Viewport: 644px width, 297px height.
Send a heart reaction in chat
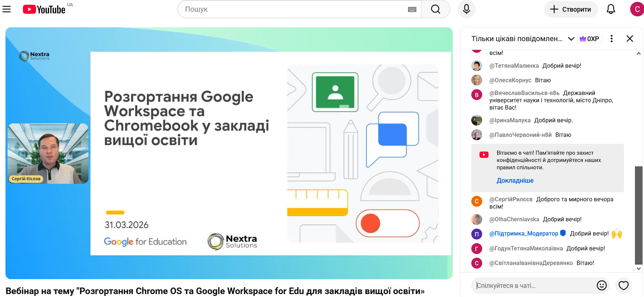point(624,286)
